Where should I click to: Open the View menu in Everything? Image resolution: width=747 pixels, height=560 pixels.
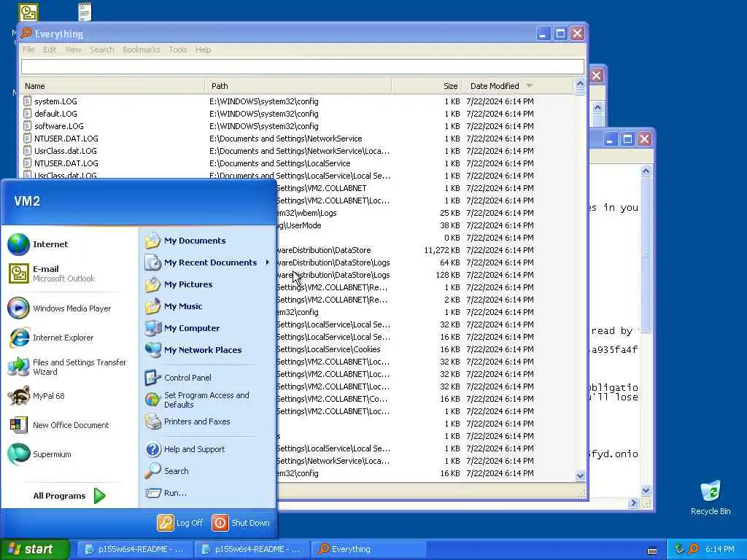(73, 50)
